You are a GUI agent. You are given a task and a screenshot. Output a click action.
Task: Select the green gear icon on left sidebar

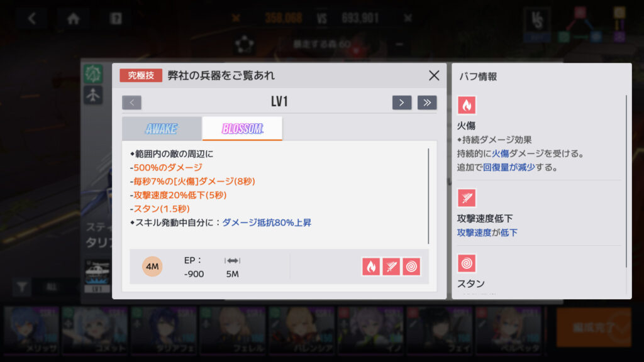click(x=93, y=74)
